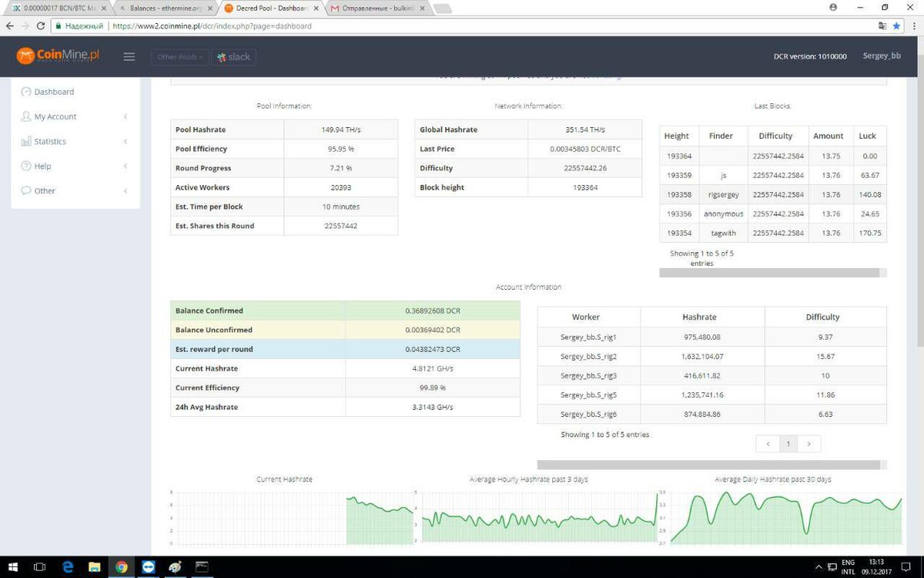Click the secure lock icon in address bar
Image resolution: width=924 pixels, height=578 pixels.
[x=59, y=25]
